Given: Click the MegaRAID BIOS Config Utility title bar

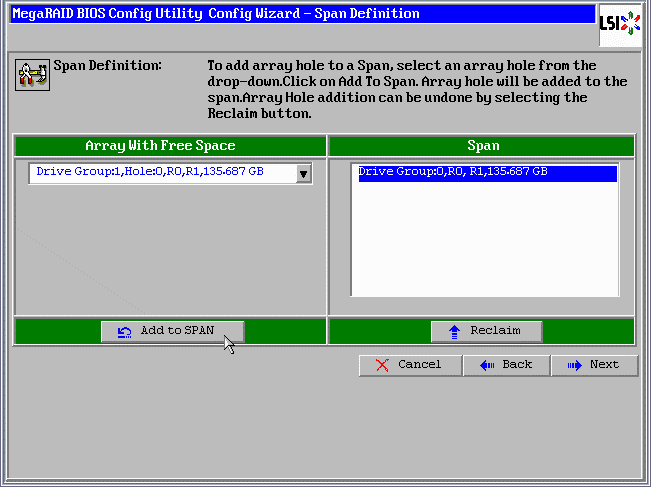Looking at the screenshot, I should coord(215,14).
